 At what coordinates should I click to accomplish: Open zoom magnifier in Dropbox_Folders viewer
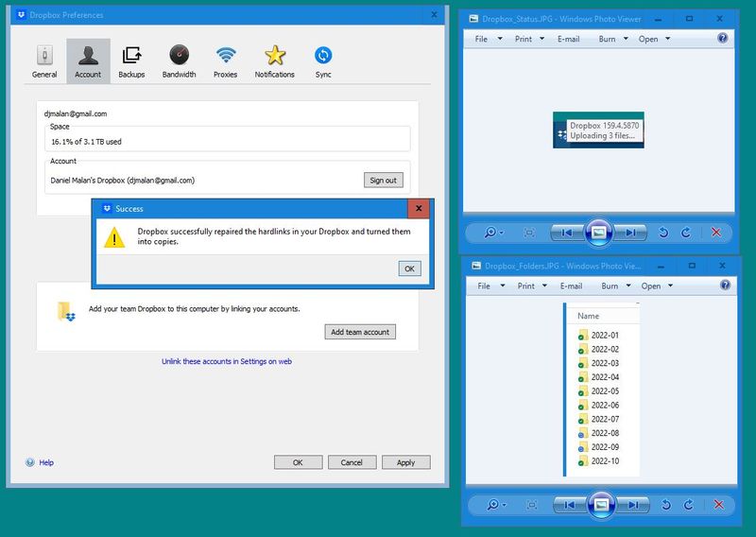click(497, 505)
